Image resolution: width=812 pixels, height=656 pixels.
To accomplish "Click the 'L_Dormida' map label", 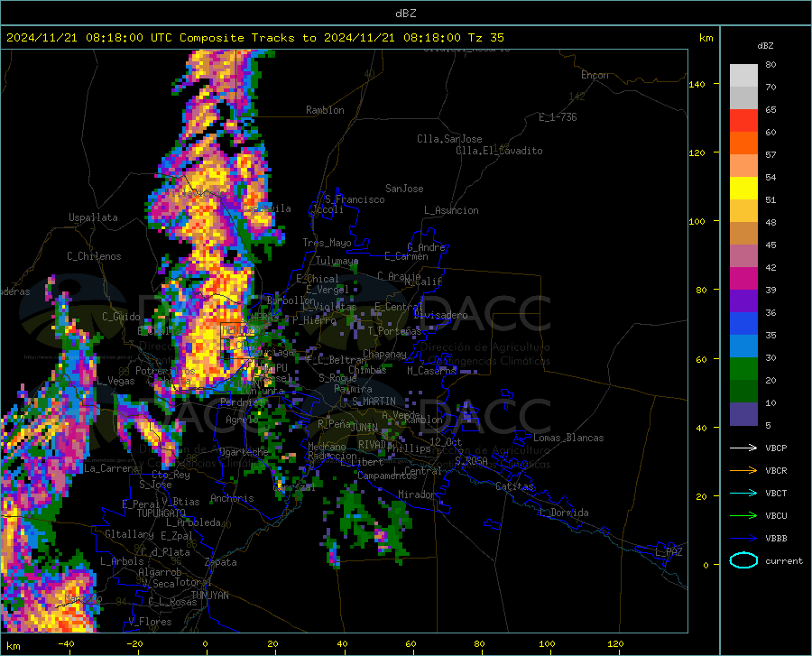I will (563, 513).
